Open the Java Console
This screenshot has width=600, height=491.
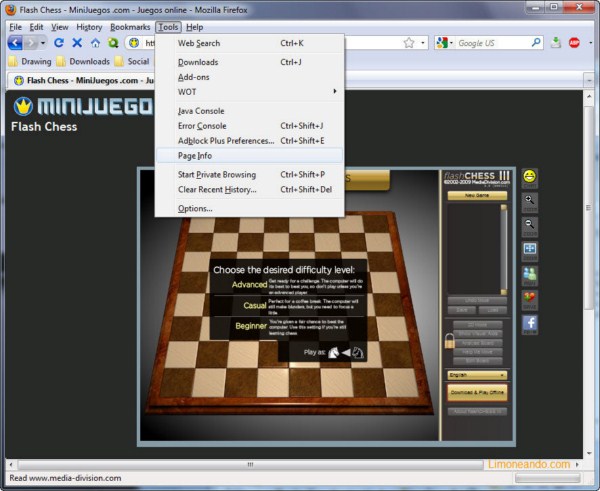[249, 111]
